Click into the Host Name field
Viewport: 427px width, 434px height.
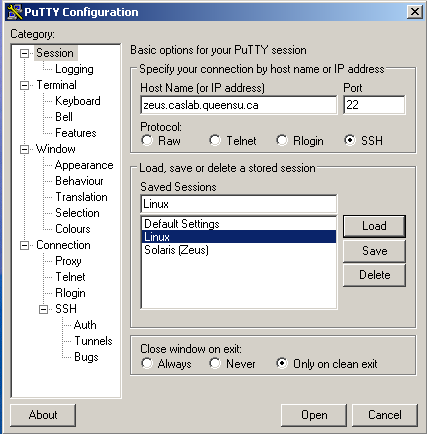239,105
